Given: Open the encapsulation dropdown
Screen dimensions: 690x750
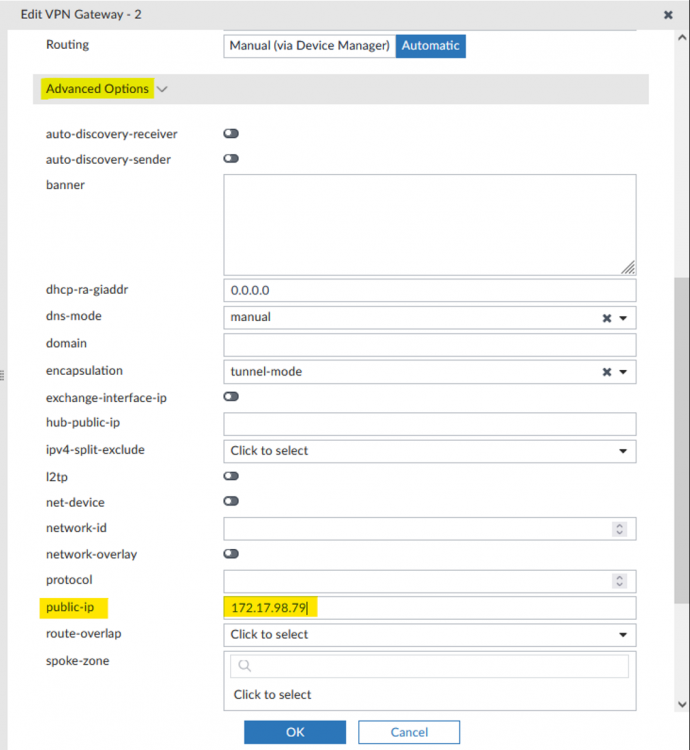Looking at the screenshot, I should pyautogui.click(x=623, y=372).
